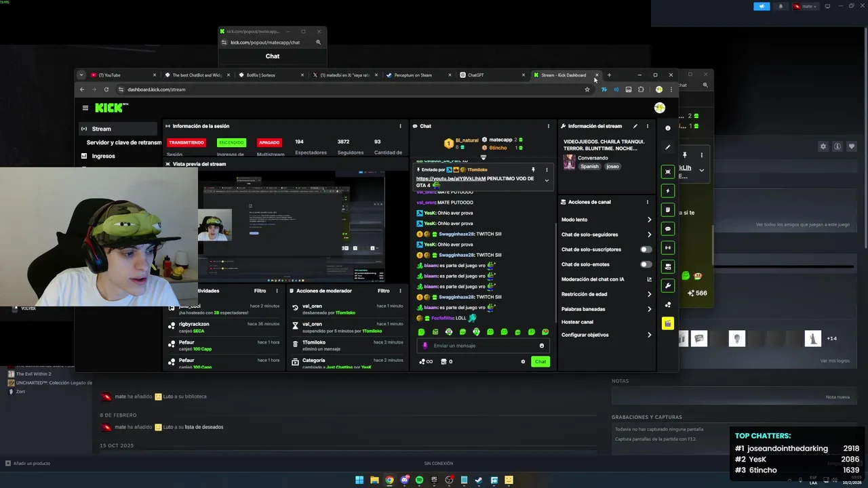Click the joseo tag
Image resolution: width=868 pixels, height=488 pixels.
pyautogui.click(x=612, y=167)
